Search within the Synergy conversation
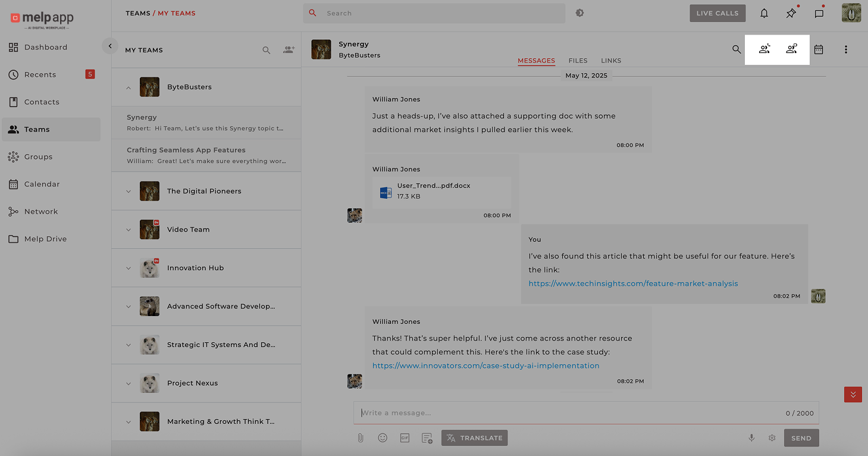 737,50
